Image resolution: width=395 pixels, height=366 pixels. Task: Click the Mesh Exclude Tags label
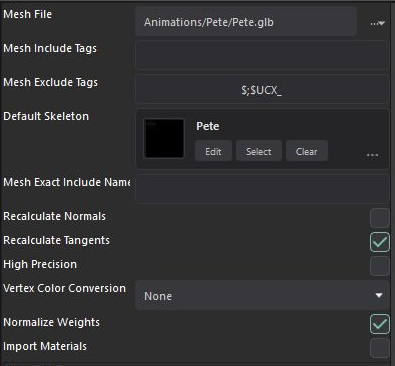50,82
